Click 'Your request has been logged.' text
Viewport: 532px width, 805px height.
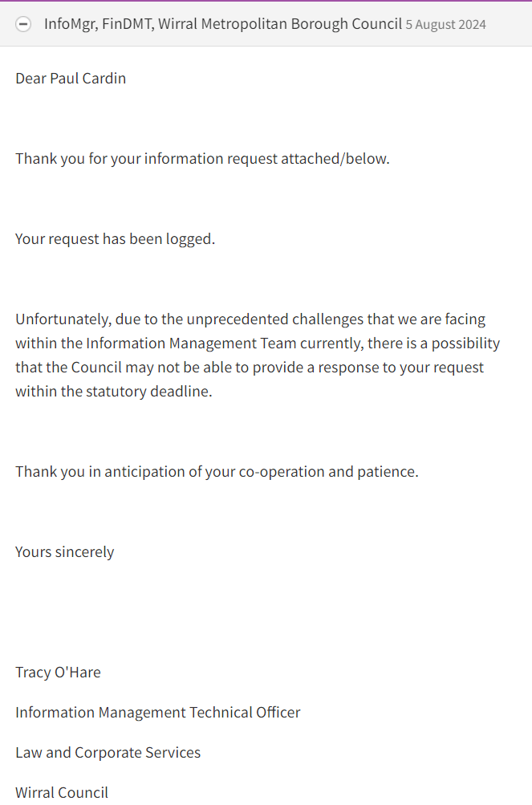(x=115, y=239)
